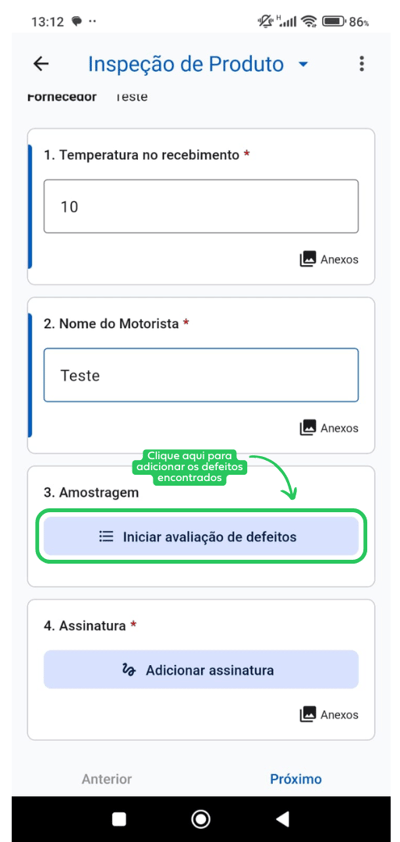Select the 3. Amostragem section heading
400x842 pixels.
pyautogui.click(x=91, y=492)
